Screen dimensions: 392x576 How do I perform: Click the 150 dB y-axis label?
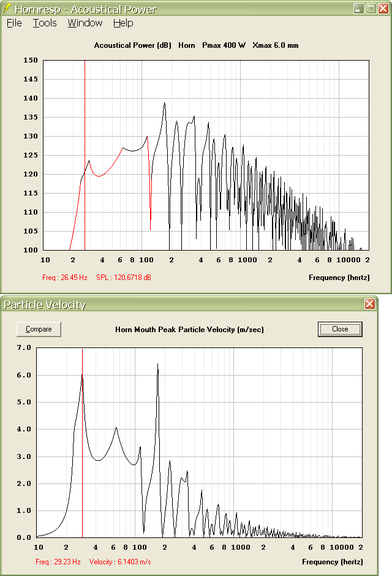31,60
